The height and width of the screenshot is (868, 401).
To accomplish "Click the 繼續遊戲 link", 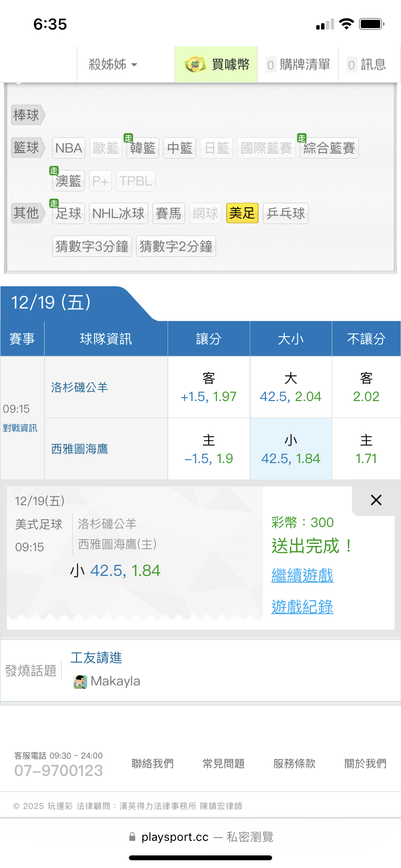I will [x=302, y=575].
